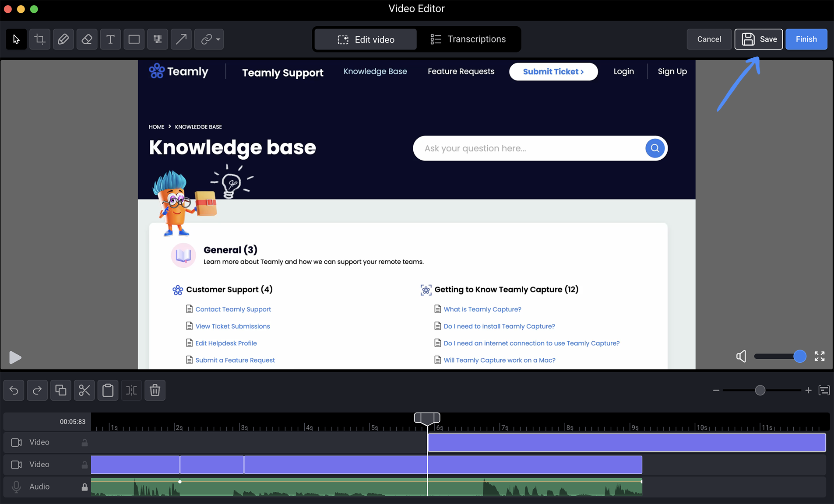
Task: Select first clip on second video track
Action: (x=135, y=465)
